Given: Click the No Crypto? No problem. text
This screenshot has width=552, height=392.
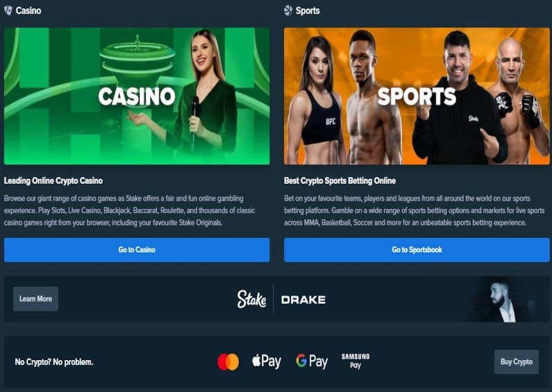Looking at the screenshot, I should coord(54,361).
